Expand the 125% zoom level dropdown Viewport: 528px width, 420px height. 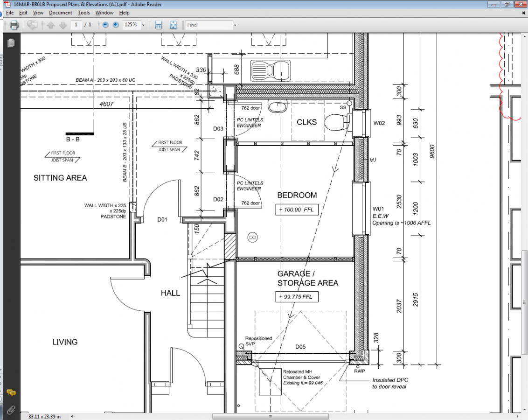pos(143,25)
